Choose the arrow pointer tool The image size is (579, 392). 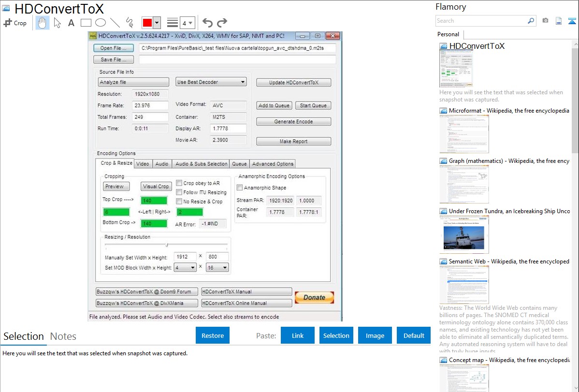click(x=57, y=23)
